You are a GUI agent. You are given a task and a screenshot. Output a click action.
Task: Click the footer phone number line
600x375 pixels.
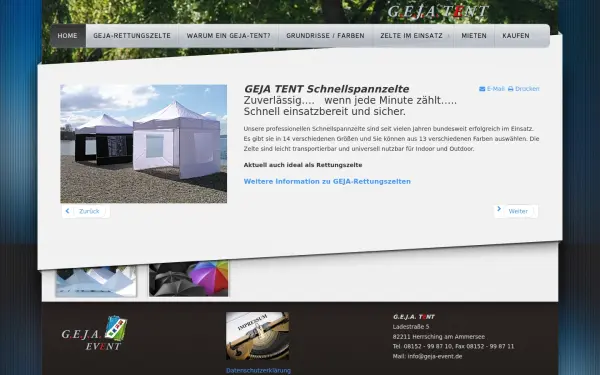(453, 346)
